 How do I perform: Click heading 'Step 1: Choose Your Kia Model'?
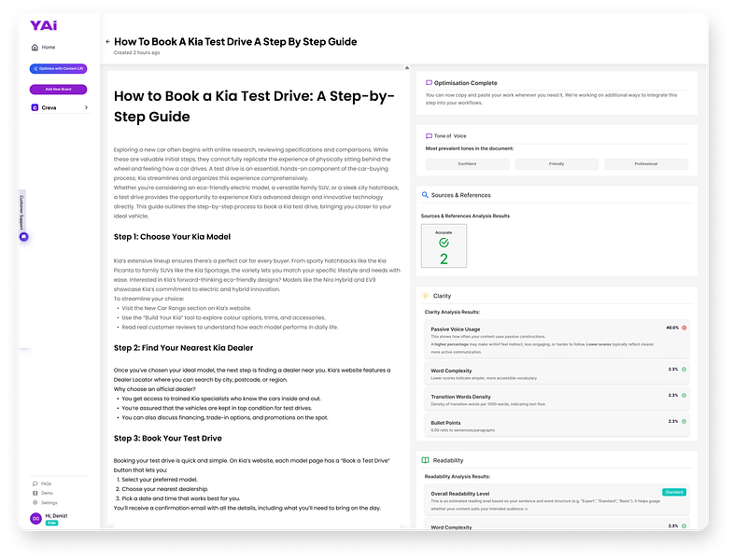172,237
